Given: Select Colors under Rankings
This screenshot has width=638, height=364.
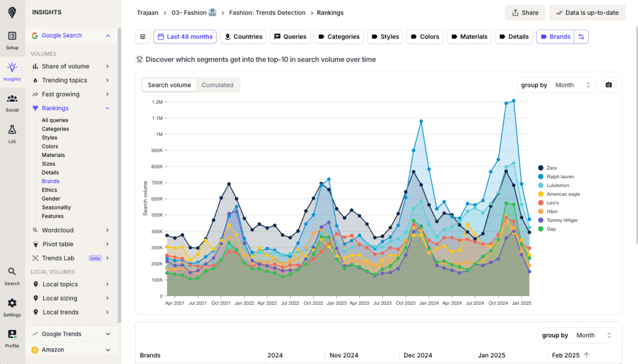Looking at the screenshot, I should (50, 146).
